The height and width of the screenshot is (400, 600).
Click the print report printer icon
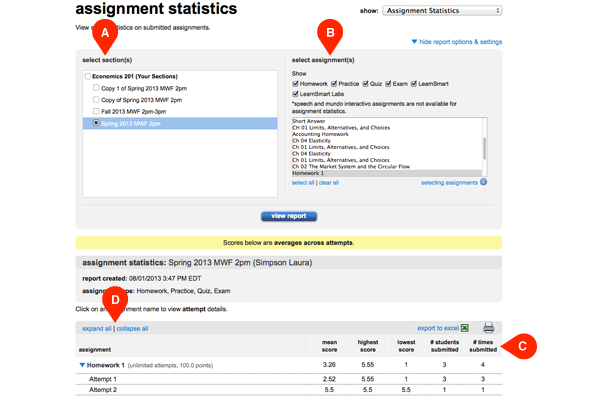tap(489, 327)
